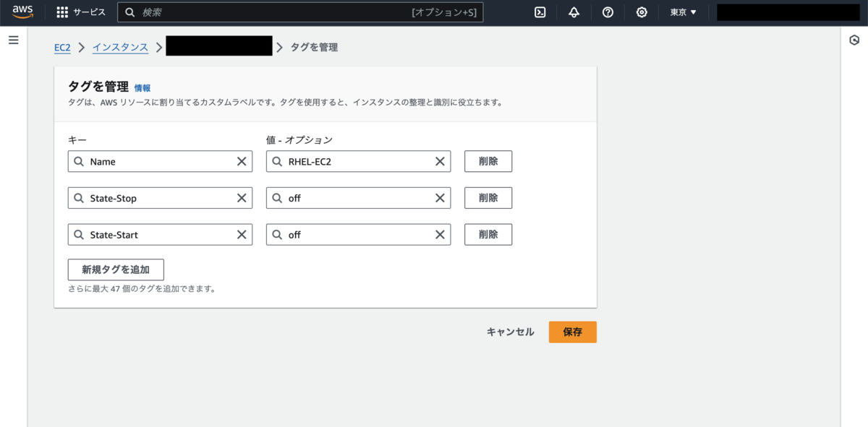Click the 最大 47 個のタグ hint text

(x=142, y=289)
